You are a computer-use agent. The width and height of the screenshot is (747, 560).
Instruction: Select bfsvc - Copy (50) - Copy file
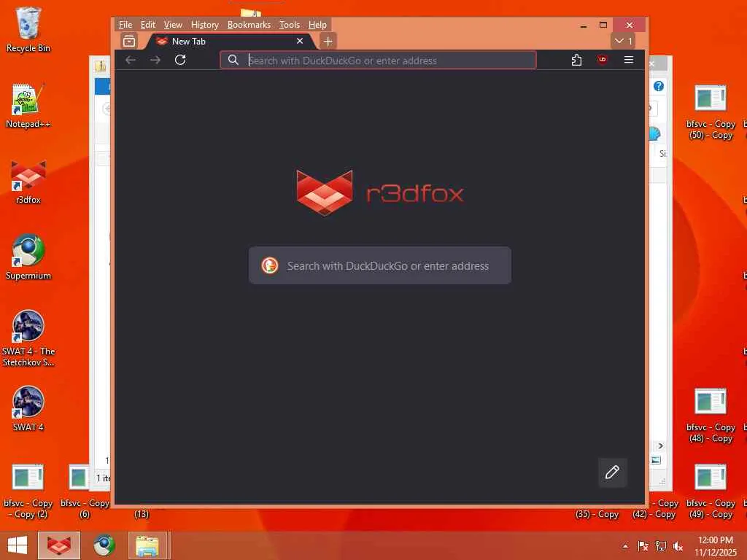tap(711, 112)
